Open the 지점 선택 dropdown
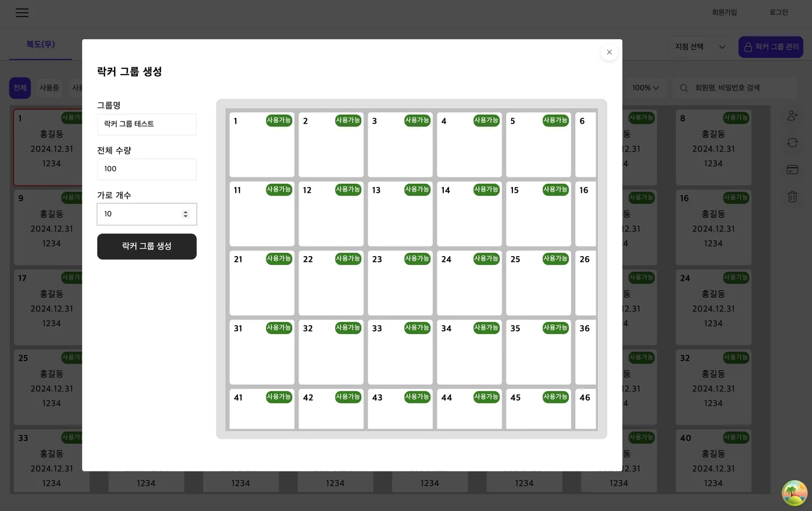The image size is (812, 511). [x=700, y=47]
